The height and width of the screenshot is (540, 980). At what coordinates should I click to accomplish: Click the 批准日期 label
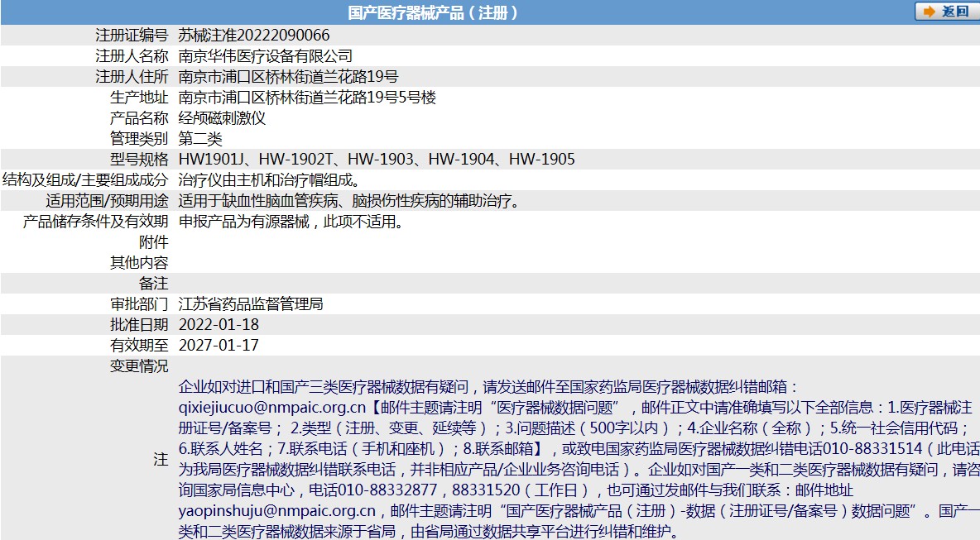pos(139,325)
